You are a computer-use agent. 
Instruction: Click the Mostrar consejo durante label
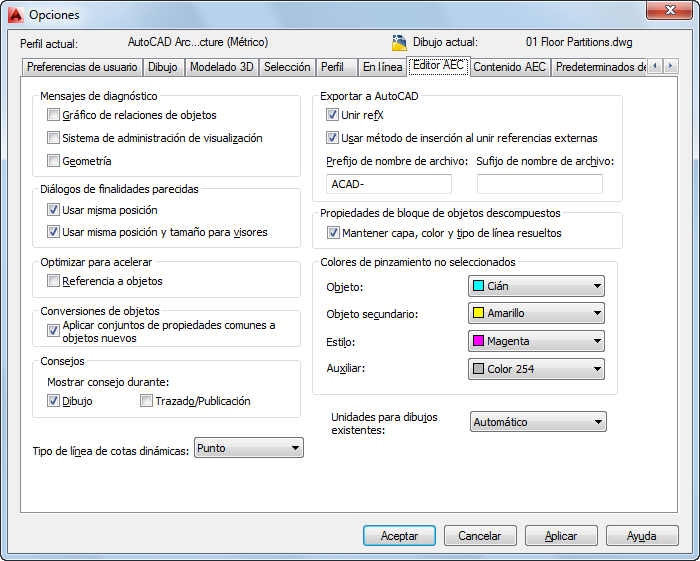(x=108, y=382)
